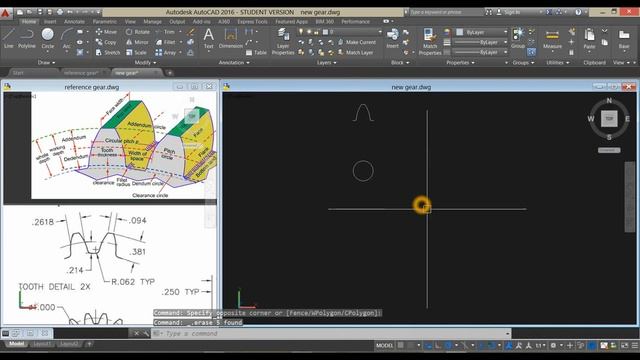Click the Move tool
This screenshot has height=360, width=640.
coord(106,31)
